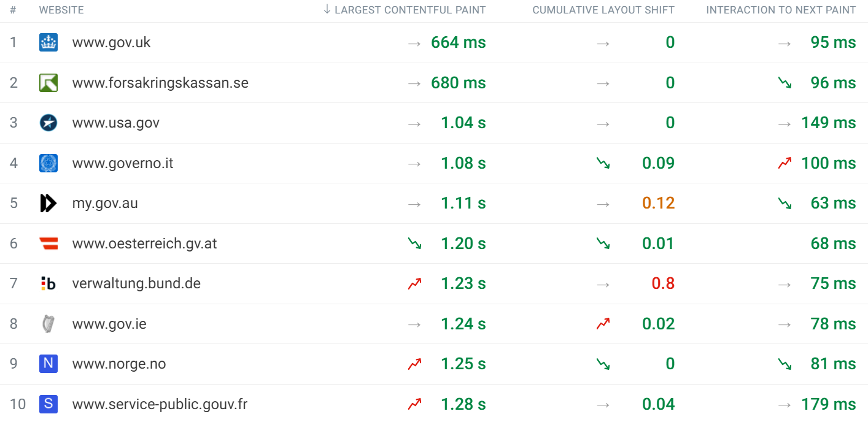
Task: Click the red CLS trend arrow for www.gov.ie
Action: pos(603,324)
